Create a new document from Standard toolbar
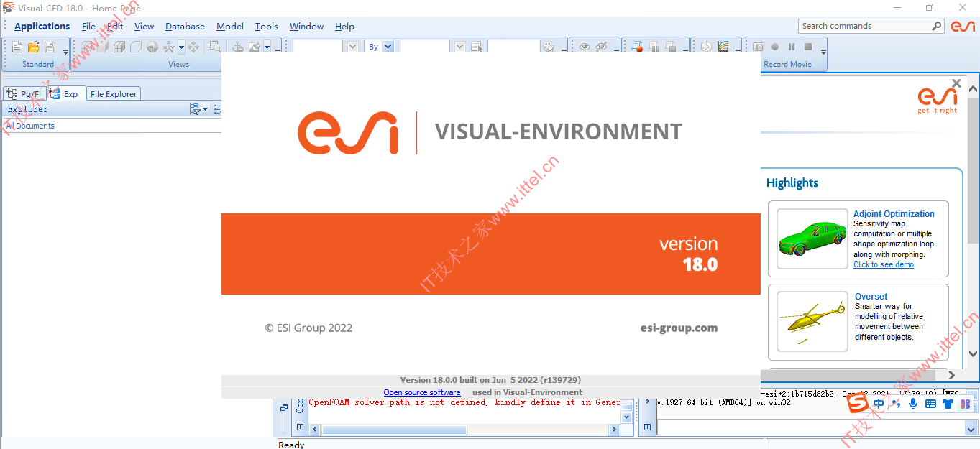 pos(17,47)
